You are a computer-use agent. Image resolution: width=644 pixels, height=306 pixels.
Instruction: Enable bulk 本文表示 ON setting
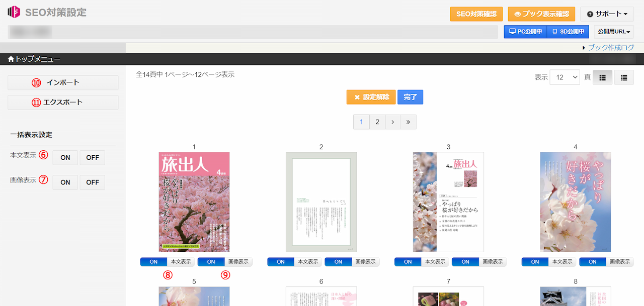coord(65,157)
